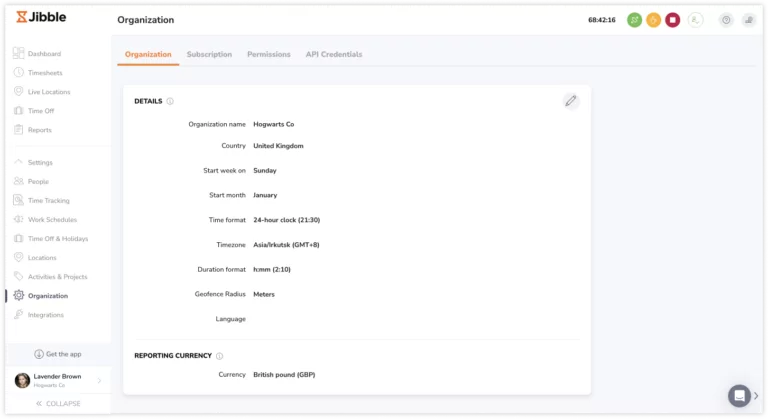Switch to the Organization tab
The width and height of the screenshot is (768, 419).
coord(148,54)
